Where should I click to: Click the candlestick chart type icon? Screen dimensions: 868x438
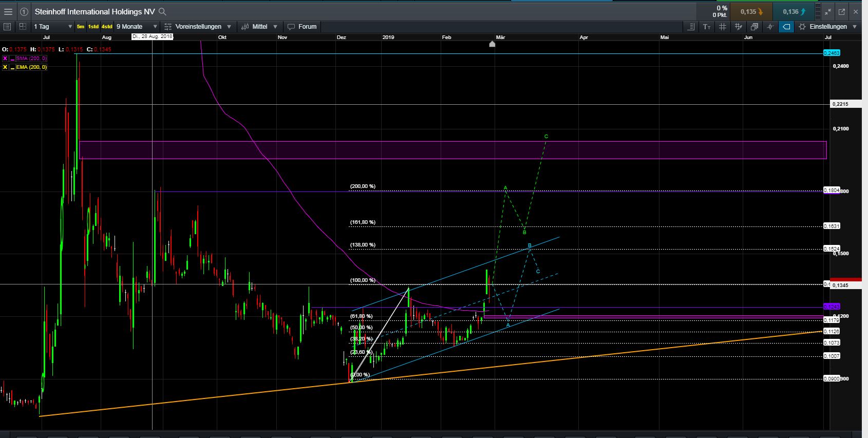pyautogui.click(x=245, y=27)
